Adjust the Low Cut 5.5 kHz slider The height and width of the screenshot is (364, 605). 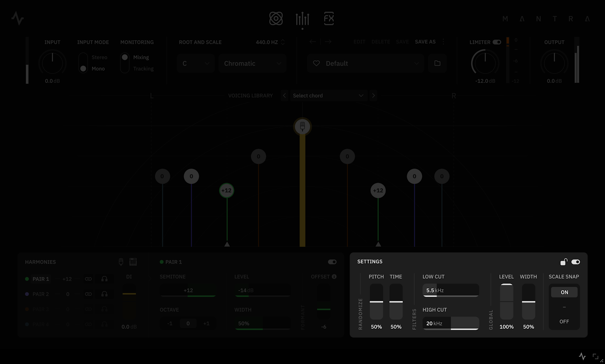click(x=451, y=290)
